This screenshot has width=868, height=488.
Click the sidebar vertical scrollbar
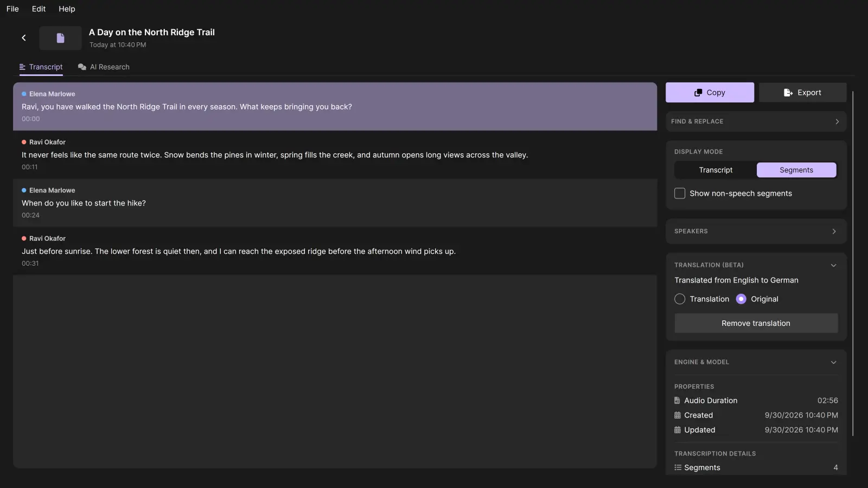853,264
